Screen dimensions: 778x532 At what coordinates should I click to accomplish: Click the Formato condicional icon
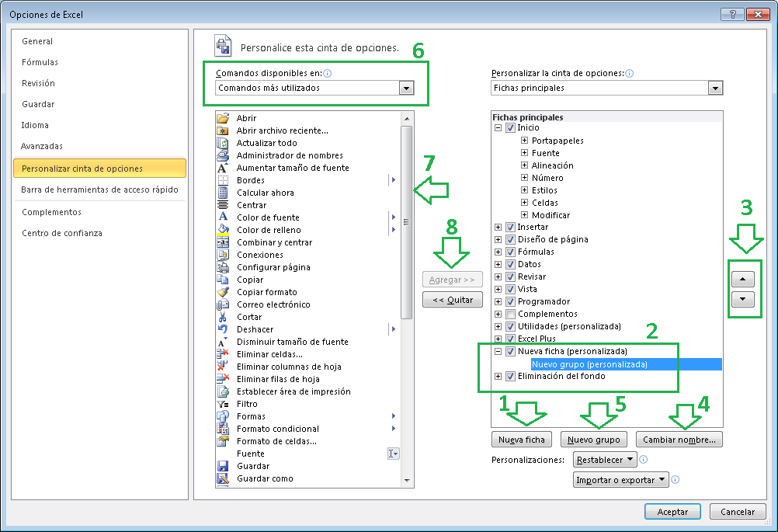tap(223, 429)
